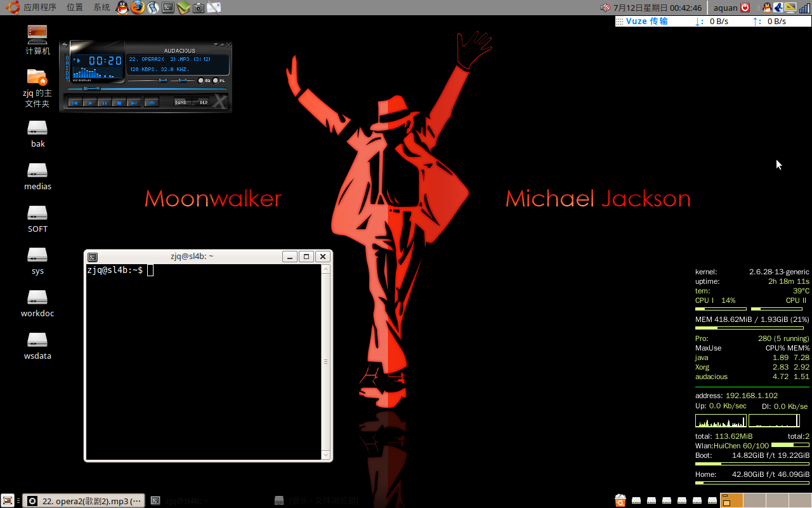The height and width of the screenshot is (508, 812).
Task: Click Audacious play button
Action: [90, 104]
